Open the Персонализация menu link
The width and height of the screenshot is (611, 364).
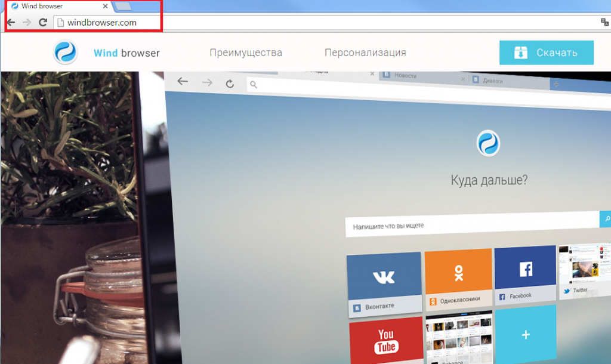click(x=365, y=53)
